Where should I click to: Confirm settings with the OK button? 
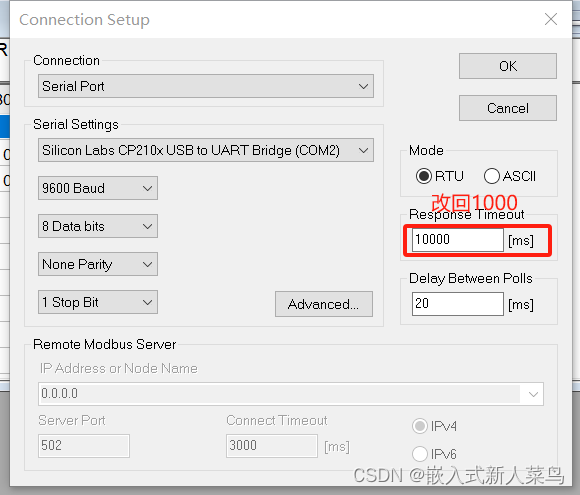point(508,66)
